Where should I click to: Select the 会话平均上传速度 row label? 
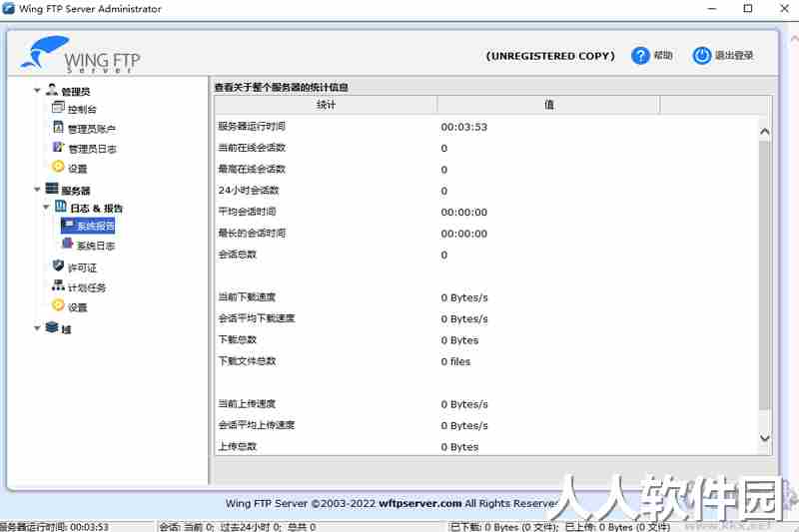(x=257, y=425)
